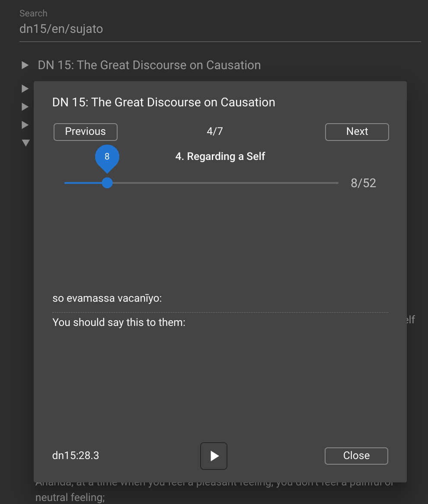Click the dn15:28.3 segment reference
Image resolution: width=428 pixels, height=504 pixels.
click(76, 456)
